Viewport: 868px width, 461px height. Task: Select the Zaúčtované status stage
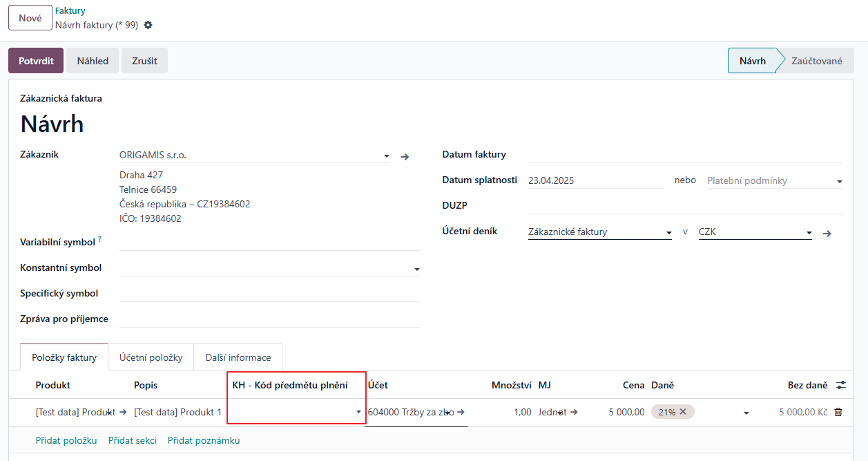tap(816, 61)
